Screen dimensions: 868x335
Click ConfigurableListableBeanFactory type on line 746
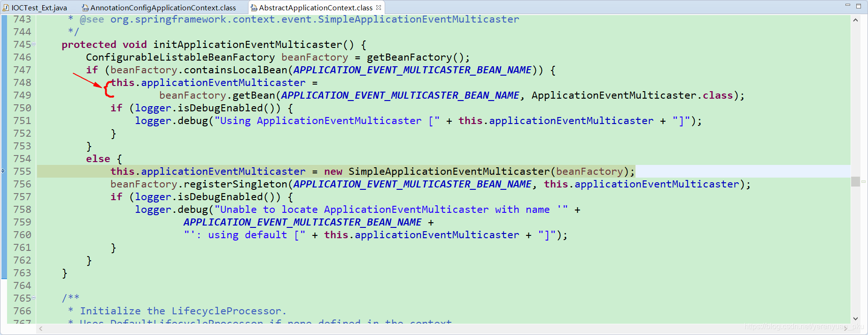[180, 57]
